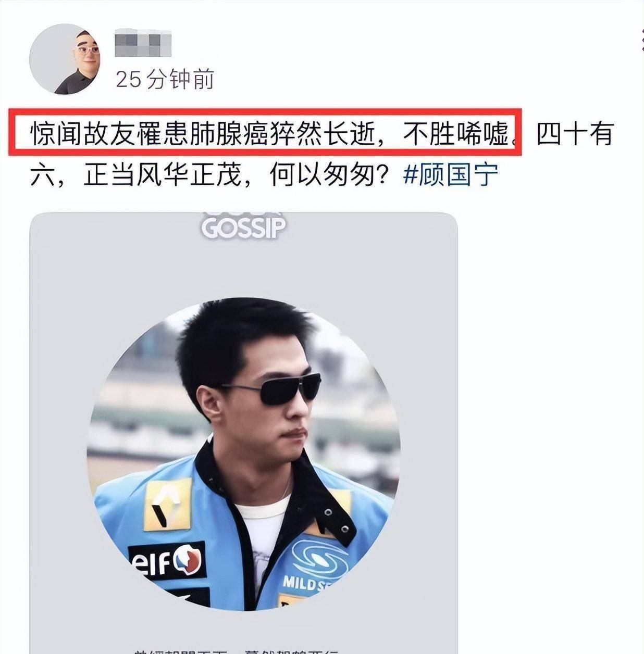Click the words 不胜唏嘘 in the post
Image resolution: width=644 pixels, height=654 pixels.
tap(456, 134)
